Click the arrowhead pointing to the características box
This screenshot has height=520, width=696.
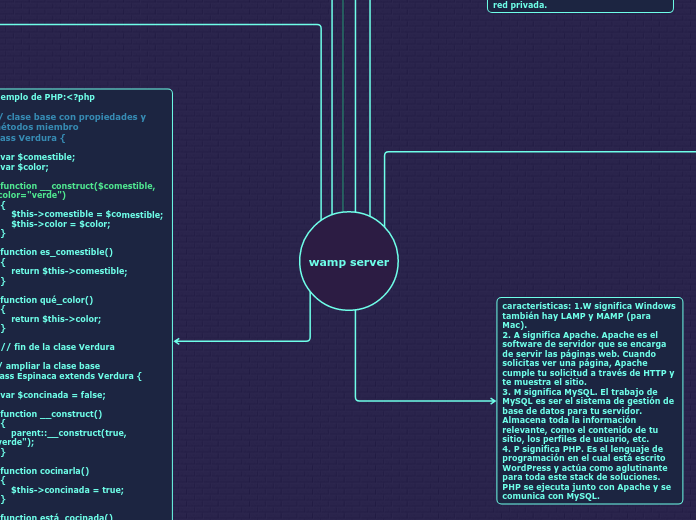coord(492,401)
